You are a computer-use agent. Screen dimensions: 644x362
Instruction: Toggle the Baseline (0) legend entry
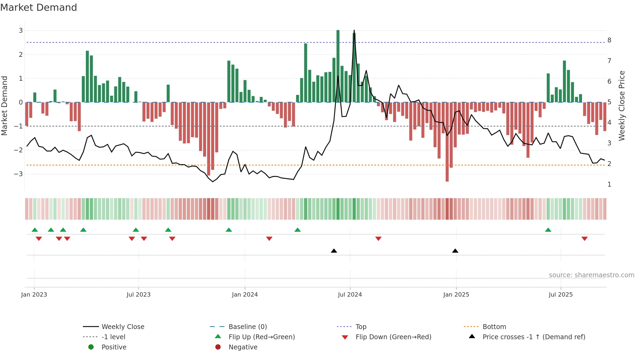238,327
